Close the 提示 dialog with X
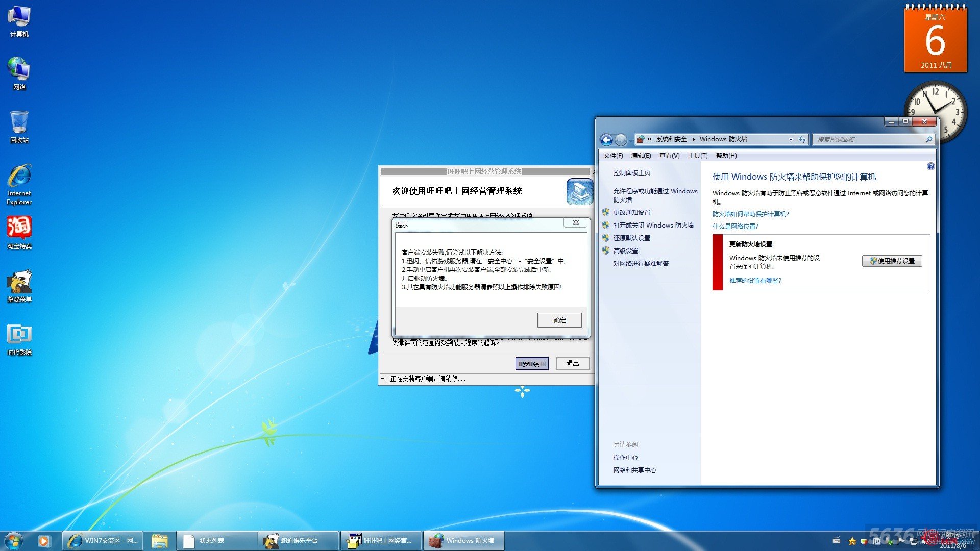The width and height of the screenshot is (980, 551). [576, 223]
